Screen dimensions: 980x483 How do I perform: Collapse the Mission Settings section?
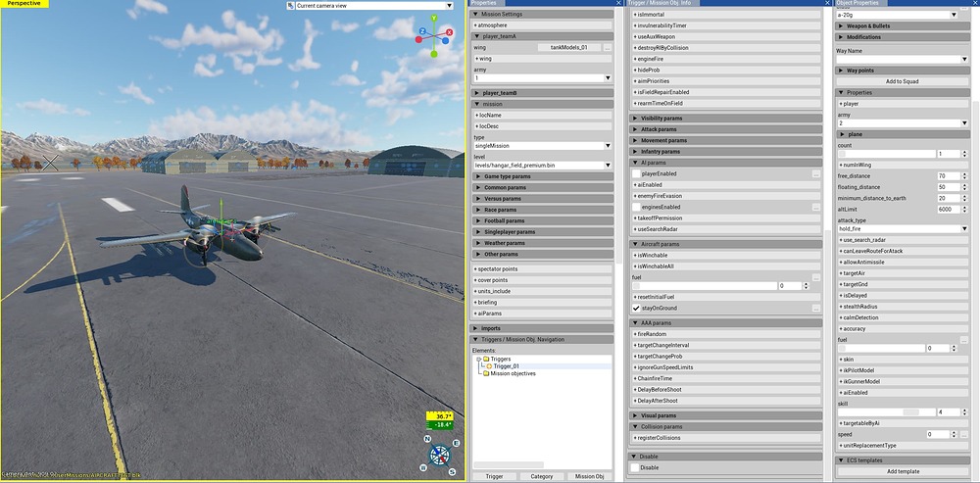543,14
